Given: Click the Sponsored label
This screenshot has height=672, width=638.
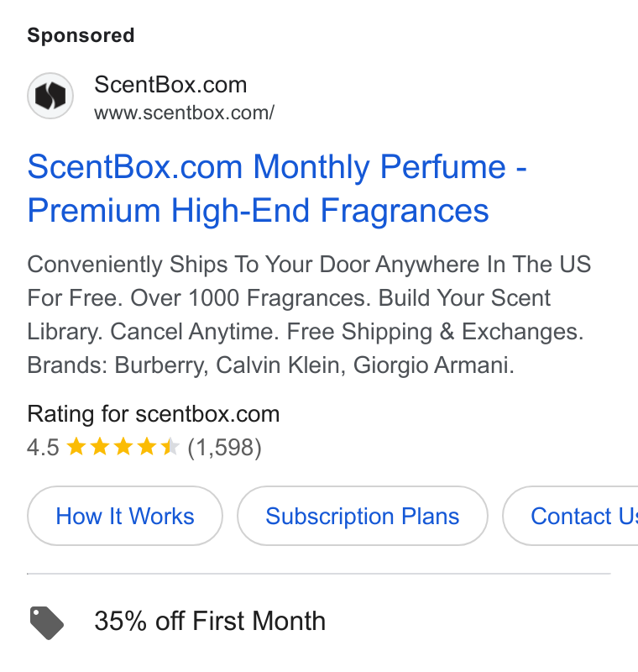Looking at the screenshot, I should click(x=81, y=35).
